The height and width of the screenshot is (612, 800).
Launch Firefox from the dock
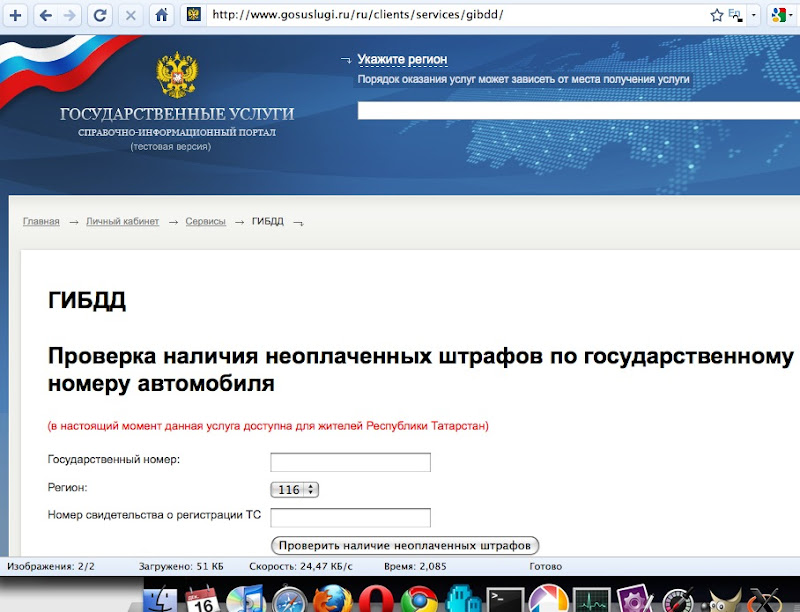pos(332,599)
